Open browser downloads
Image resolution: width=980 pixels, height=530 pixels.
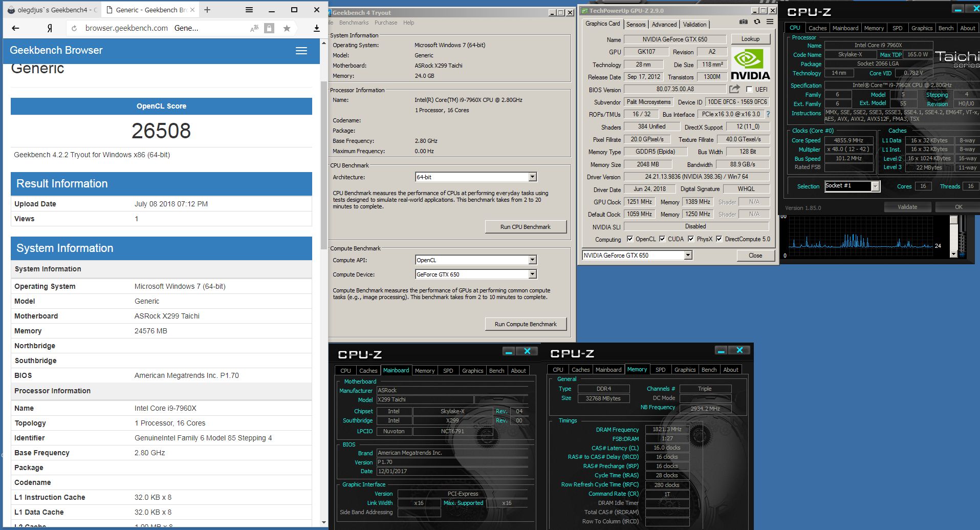[316, 28]
